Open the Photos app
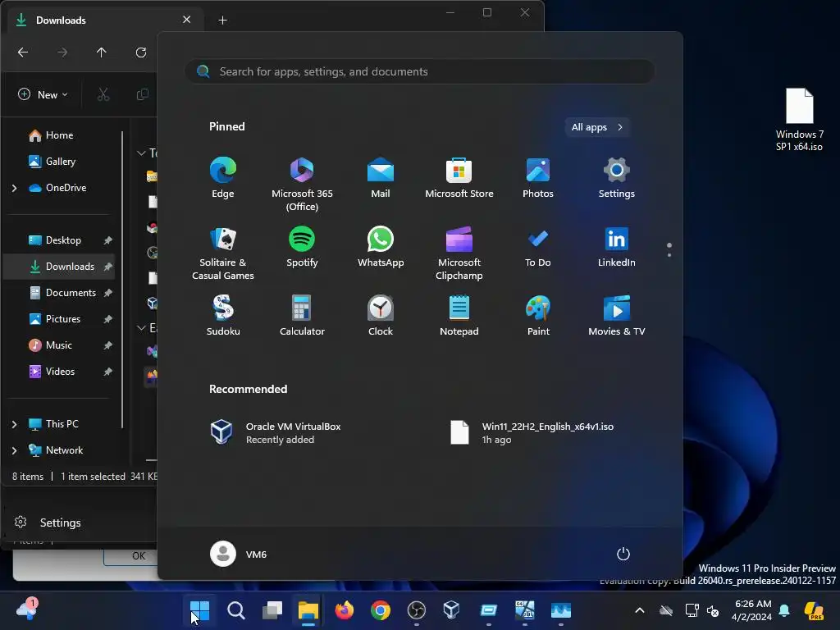Screen dimensions: 840x630 [x=538, y=178]
